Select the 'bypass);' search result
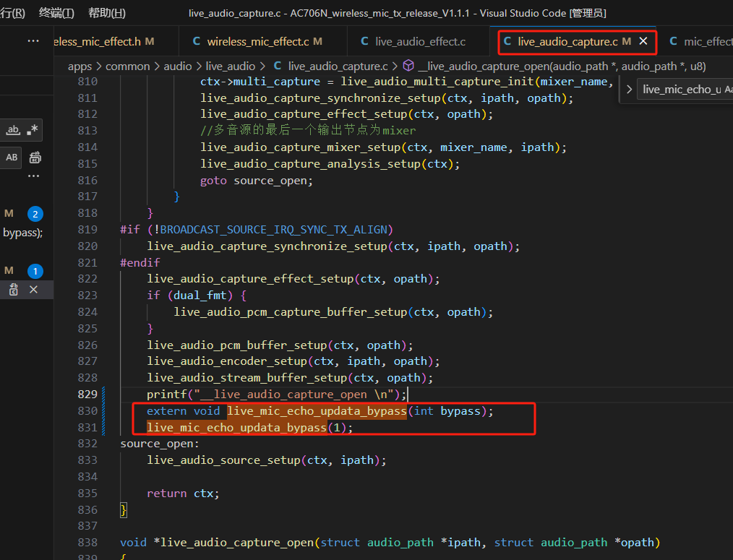The image size is (733, 560). click(x=23, y=233)
